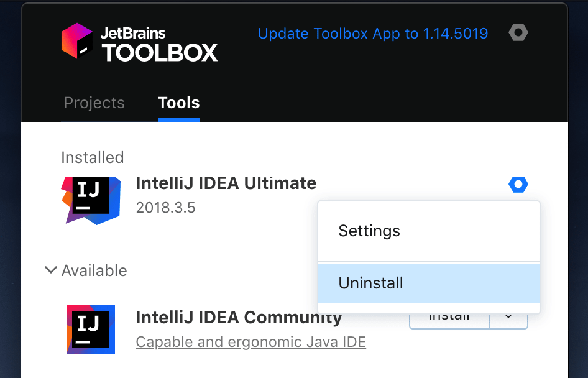The image size is (588, 378).
Task: Click the IntelliJ IDEA Ultimate title text
Action: click(x=226, y=183)
